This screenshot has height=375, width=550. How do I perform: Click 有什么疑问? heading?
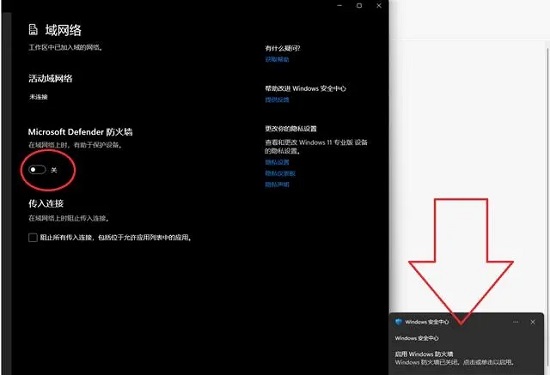pyautogui.click(x=283, y=48)
